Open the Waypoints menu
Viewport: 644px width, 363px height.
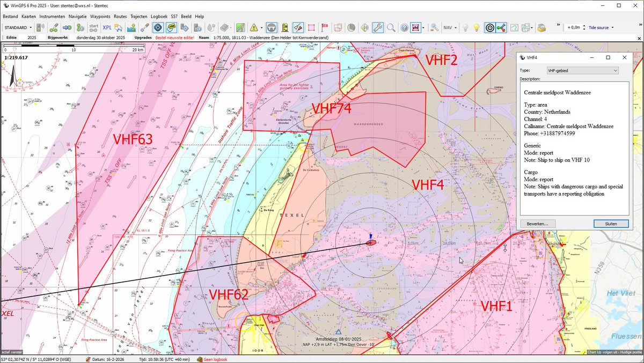point(100,17)
